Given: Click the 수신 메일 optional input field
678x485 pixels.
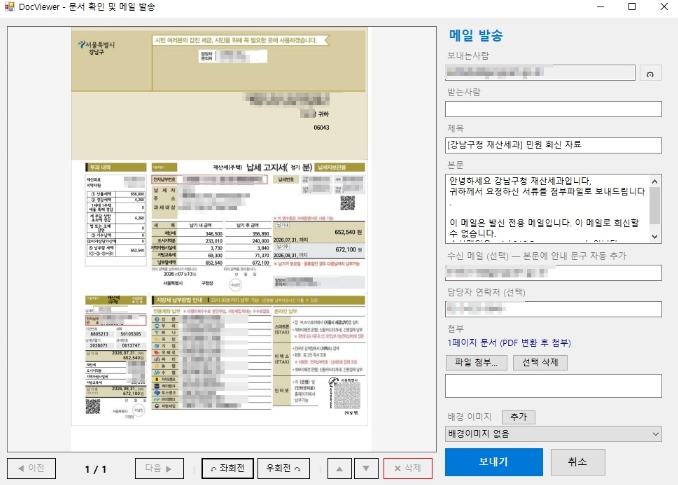Looking at the screenshot, I should click(x=553, y=273).
